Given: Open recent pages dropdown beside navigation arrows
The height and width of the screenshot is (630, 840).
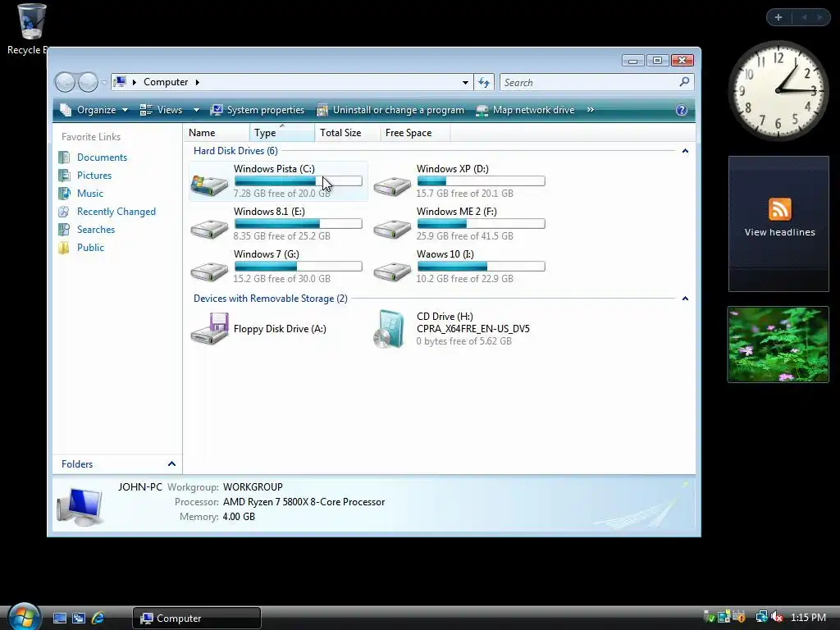Looking at the screenshot, I should (104, 82).
